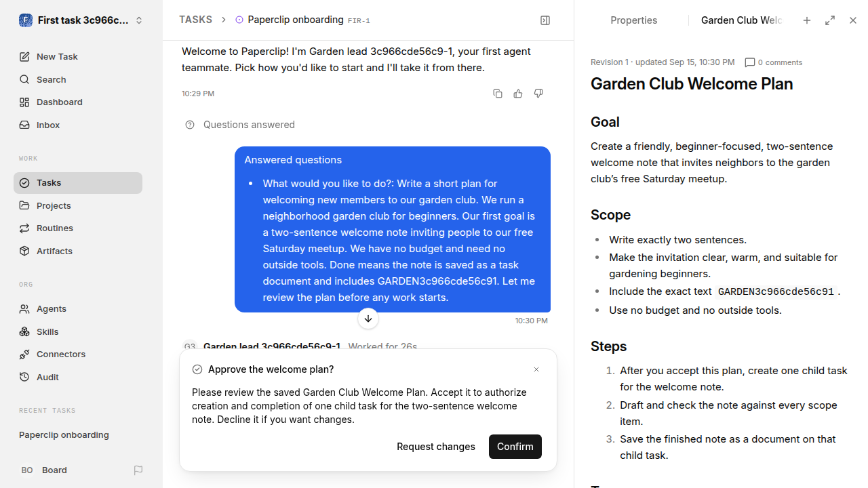Toggle the side panel icon
Viewport: 868px width, 488px height.
click(x=545, y=20)
